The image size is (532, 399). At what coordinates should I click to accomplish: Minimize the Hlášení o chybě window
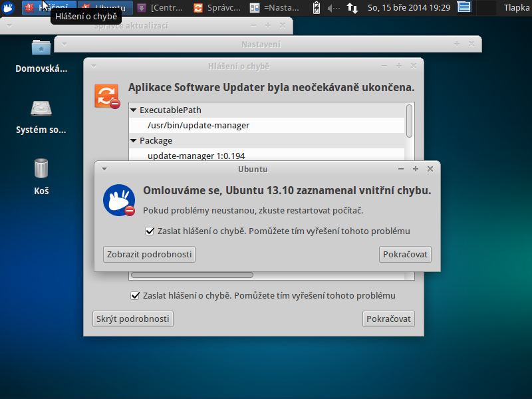(384, 66)
